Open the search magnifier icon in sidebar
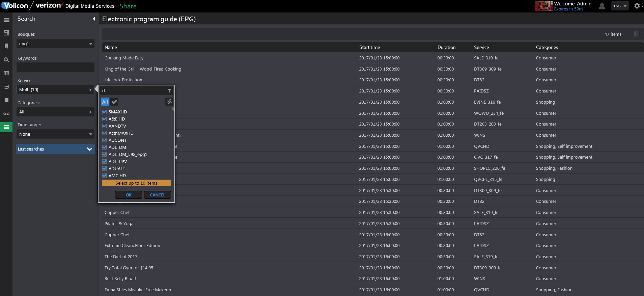644x296 pixels. point(6,60)
